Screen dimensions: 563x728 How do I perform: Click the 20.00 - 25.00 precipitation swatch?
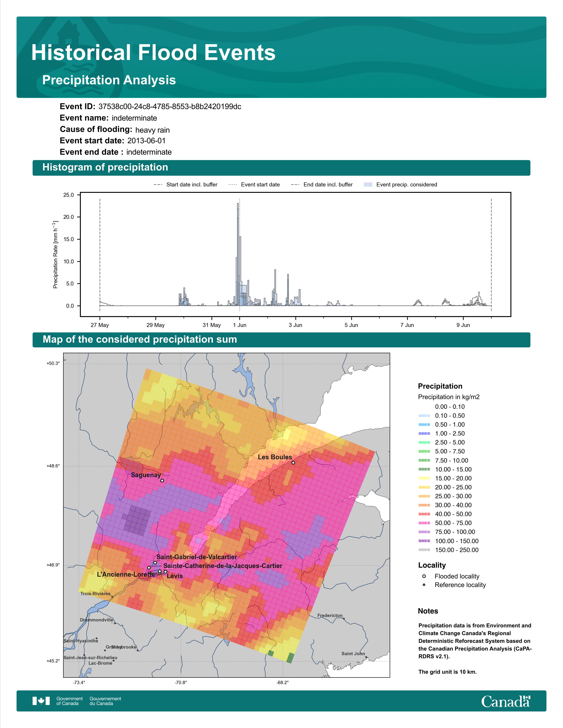424,487
